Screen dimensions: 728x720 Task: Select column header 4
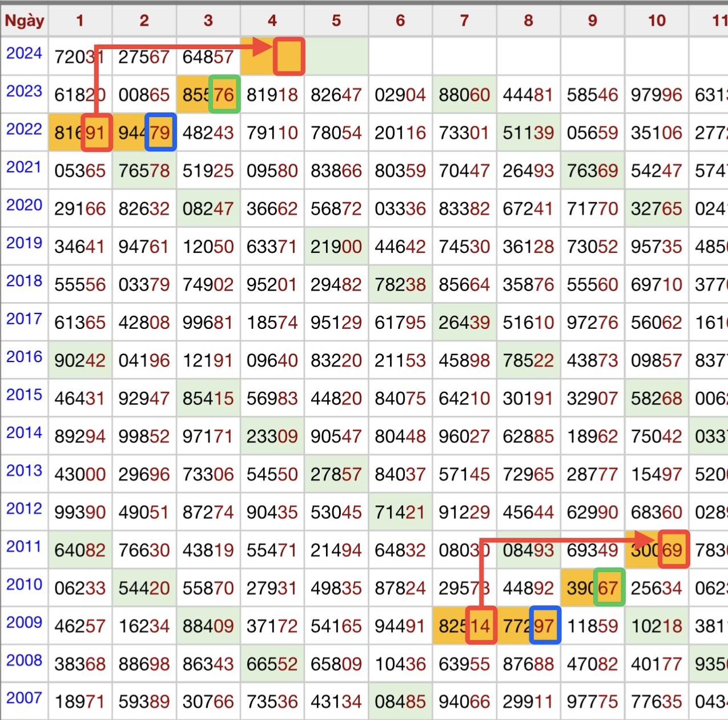[x=272, y=21]
